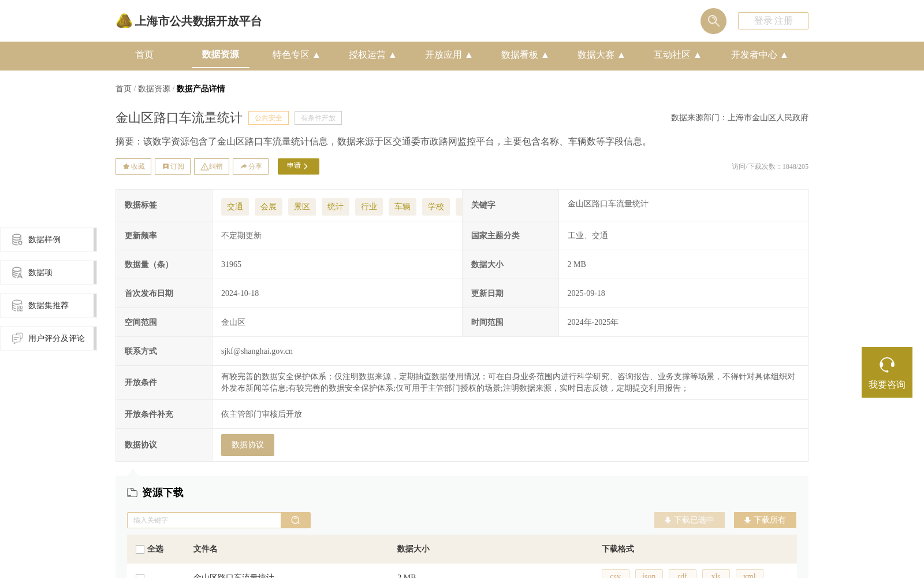Image resolution: width=924 pixels, height=578 pixels.
Task: Click the platform logo icon
Action: pyautogui.click(x=124, y=21)
